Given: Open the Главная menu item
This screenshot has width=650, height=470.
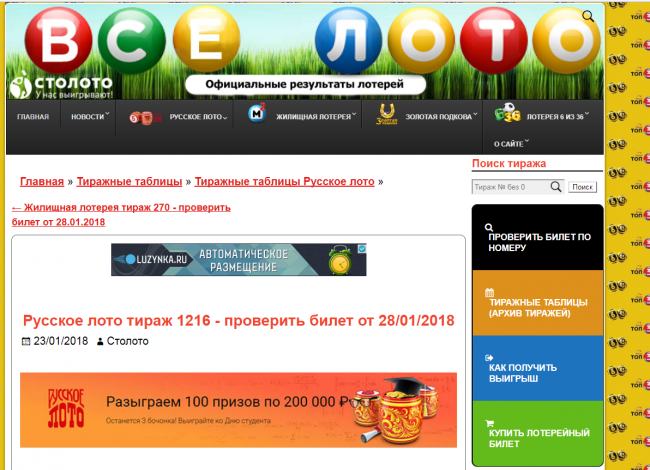Looking at the screenshot, I should 33,117.
